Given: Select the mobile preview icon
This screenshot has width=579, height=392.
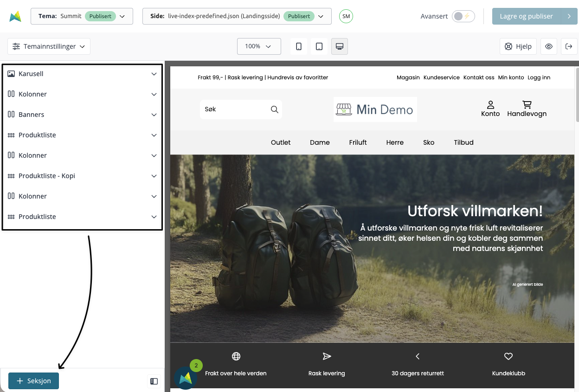Looking at the screenshot, I should pos(299,46).
